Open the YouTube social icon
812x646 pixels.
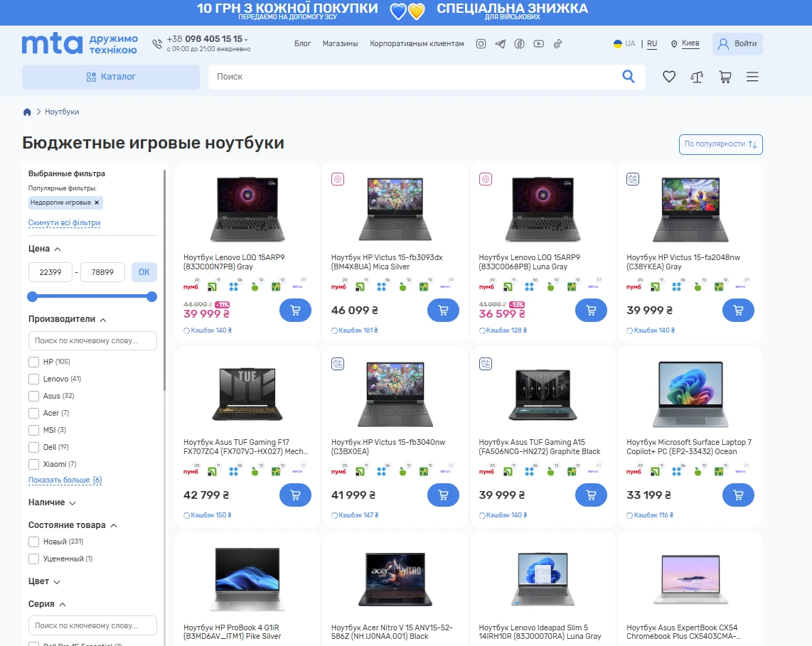(x=538, y=44)
